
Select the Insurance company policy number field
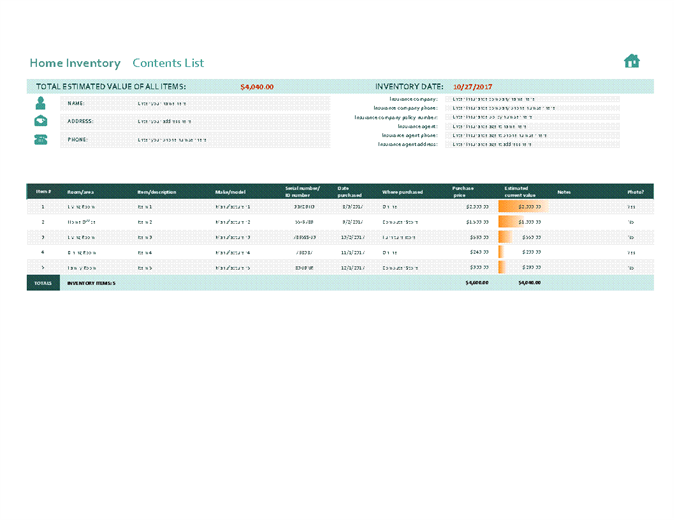[x=533, y=117]
